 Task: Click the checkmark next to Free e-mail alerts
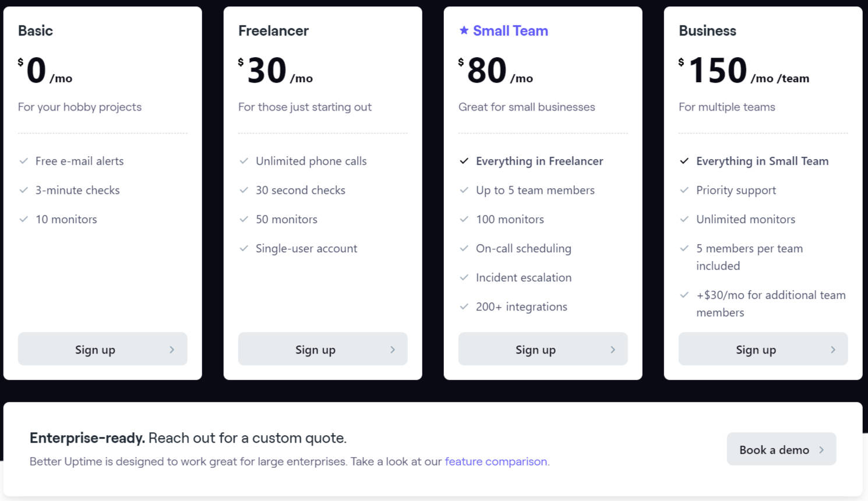(x=23, y=161)
